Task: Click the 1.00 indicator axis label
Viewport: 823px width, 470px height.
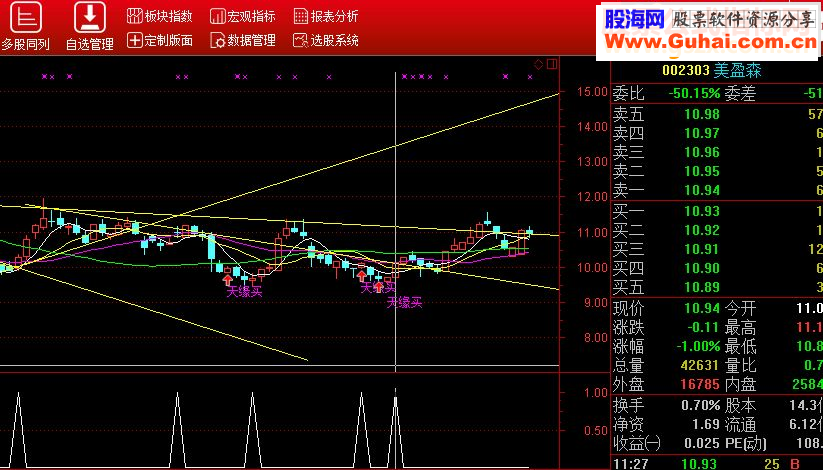Action: [596, 393]
